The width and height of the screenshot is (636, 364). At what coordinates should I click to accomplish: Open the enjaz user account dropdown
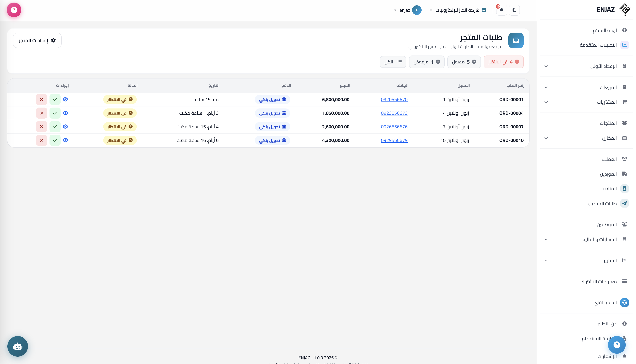pyautogui.click(x=407, y=10)
